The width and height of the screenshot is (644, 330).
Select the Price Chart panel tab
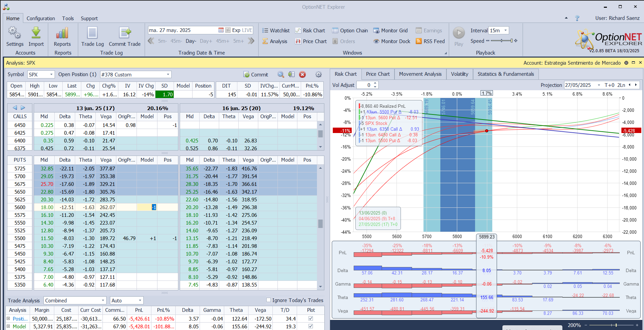pyautogui.click(x=378, y=74)
